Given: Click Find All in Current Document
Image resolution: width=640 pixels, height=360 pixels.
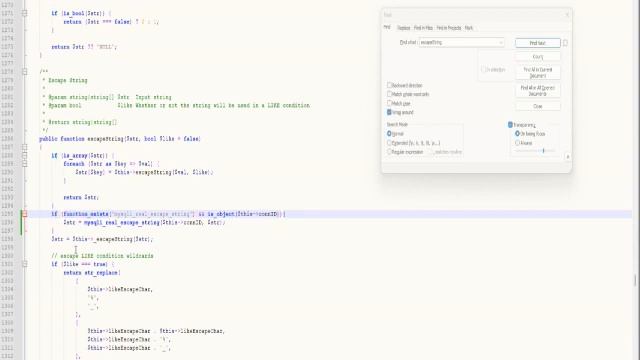Looking at the screenshot, I should coord(538,73).
